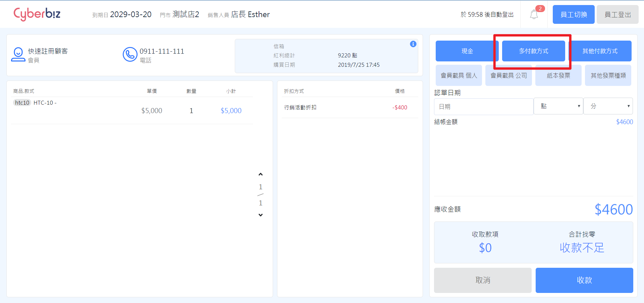This screenshot has width=644, height=303.
Task: Click the 收款 button
Action: 584,280
